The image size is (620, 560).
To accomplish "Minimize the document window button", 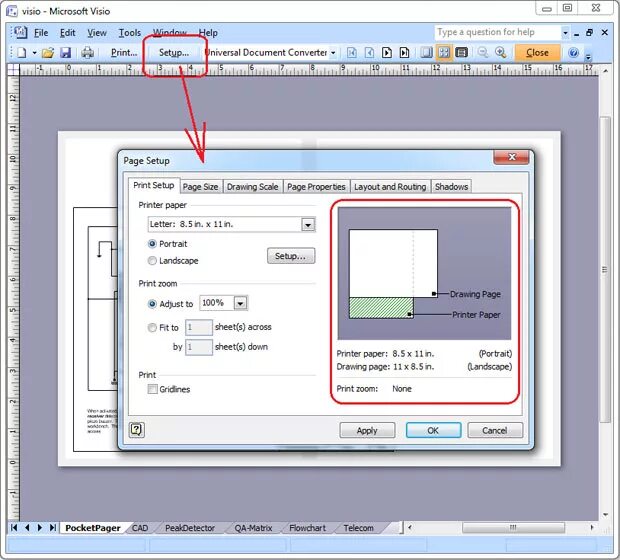I will pos(577,33).
